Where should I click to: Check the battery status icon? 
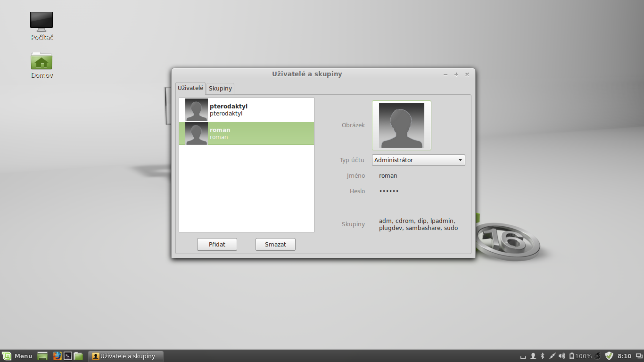pos(572,356)
